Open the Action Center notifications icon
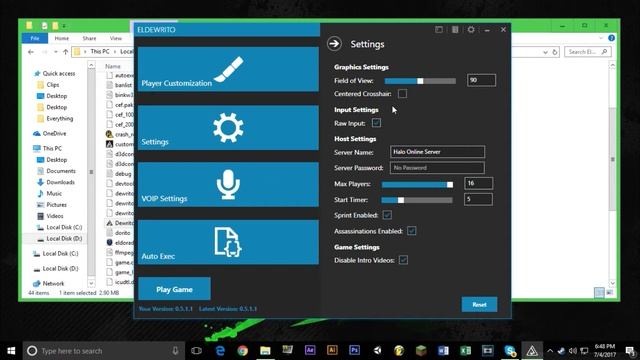 pyautogui.click(x=630, y=351)
